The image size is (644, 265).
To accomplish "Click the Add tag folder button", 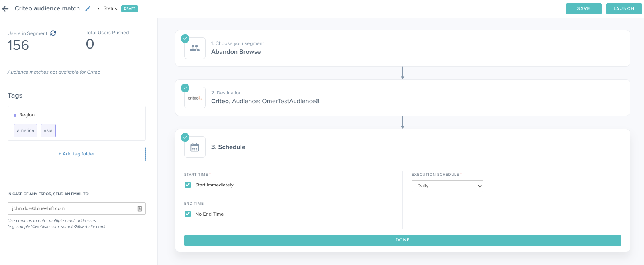I will pyautogui.click(x=77, y=154).
